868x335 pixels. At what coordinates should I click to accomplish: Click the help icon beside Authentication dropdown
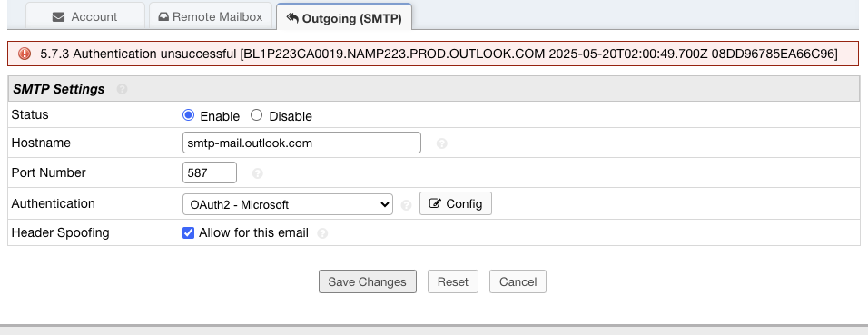click(x=407, y=205)
